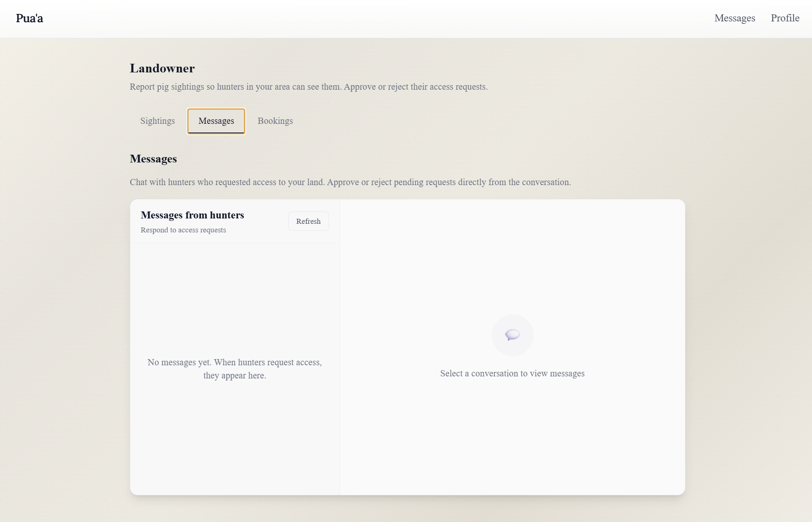Click the chat bubble icon
Screen dimensions: 812x522
tap(512, 334)
